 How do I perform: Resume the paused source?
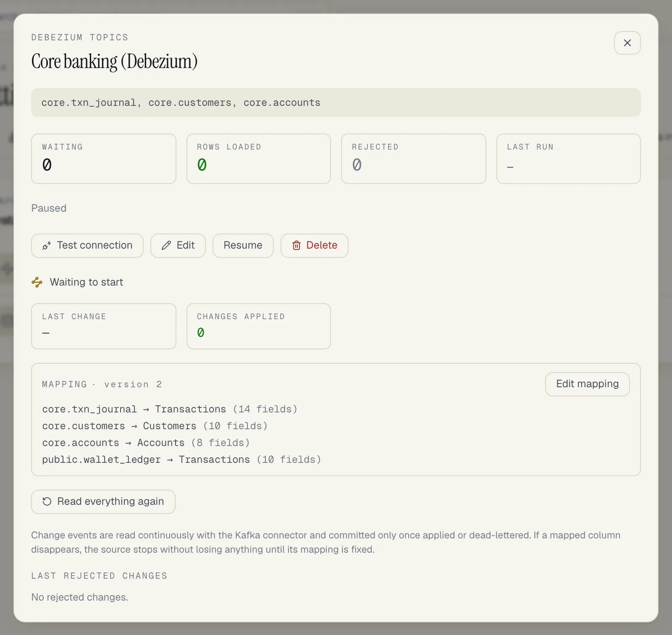click(243, 245)
